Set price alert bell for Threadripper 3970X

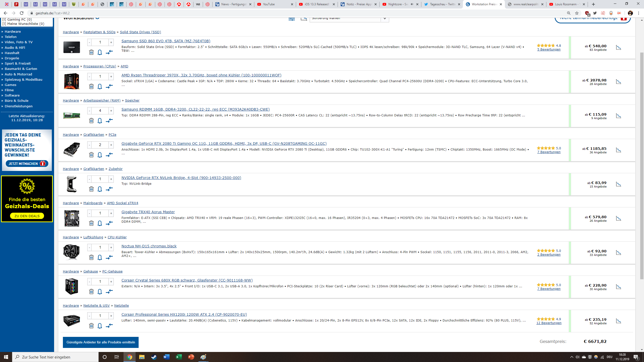[100, 86]
